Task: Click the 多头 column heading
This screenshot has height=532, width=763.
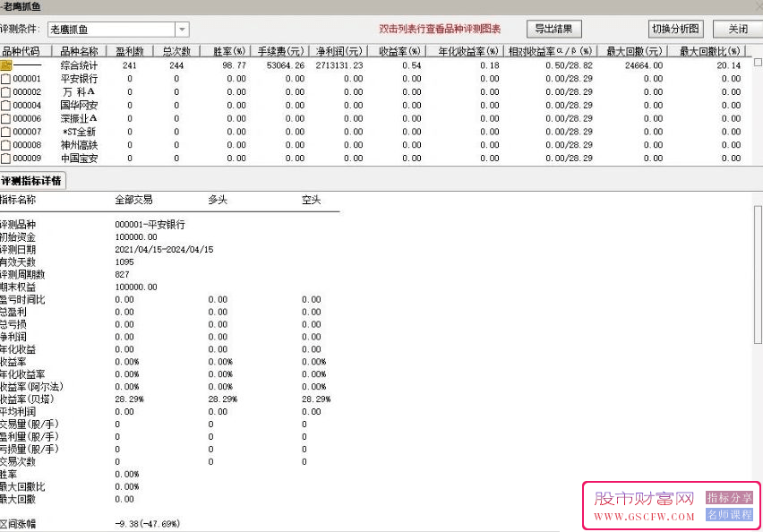Action: [218, 200]
